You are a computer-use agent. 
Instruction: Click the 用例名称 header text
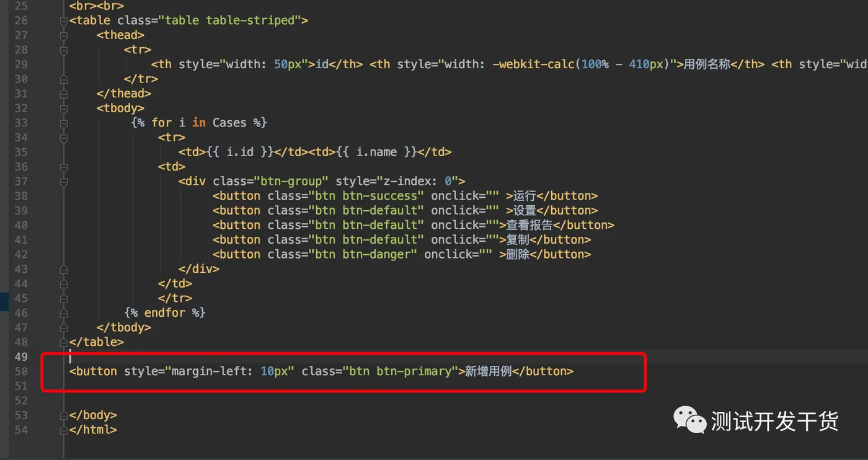(x=707, y=64)
